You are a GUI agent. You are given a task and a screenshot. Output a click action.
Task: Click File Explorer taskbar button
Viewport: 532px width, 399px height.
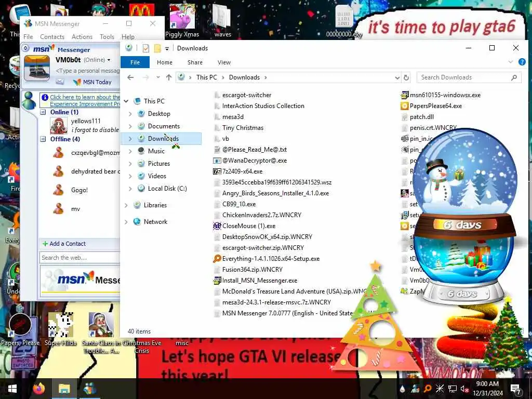[x=64, y=389]
